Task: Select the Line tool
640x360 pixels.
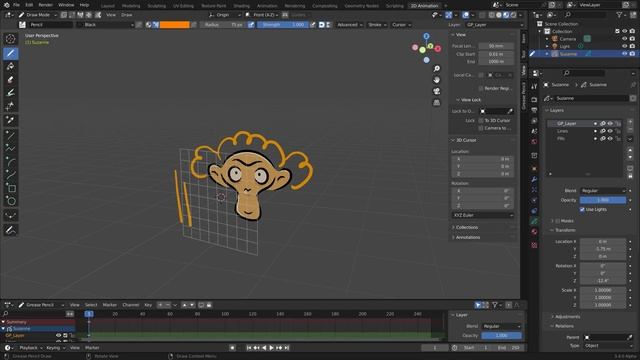Action: point(11,136)
